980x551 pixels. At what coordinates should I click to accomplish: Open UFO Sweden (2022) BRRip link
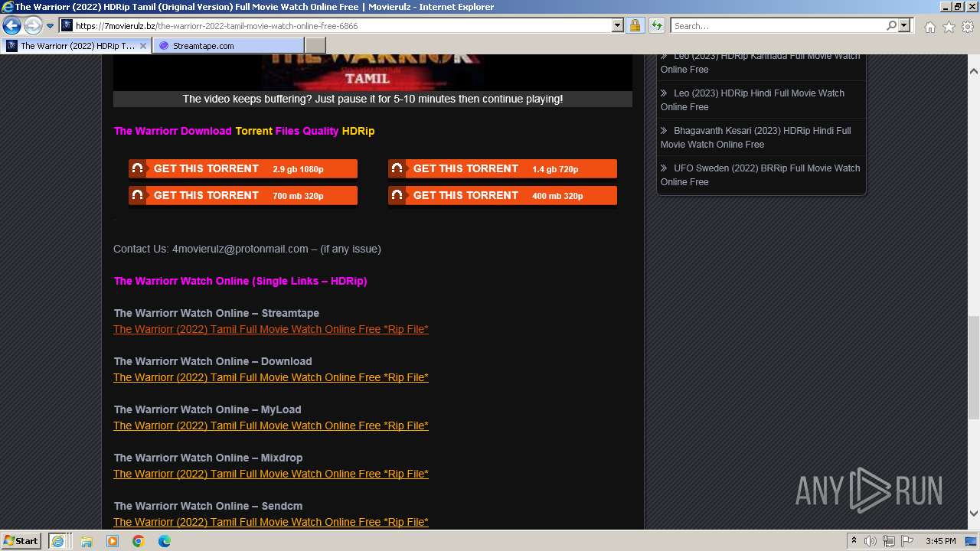pos(760,174)
